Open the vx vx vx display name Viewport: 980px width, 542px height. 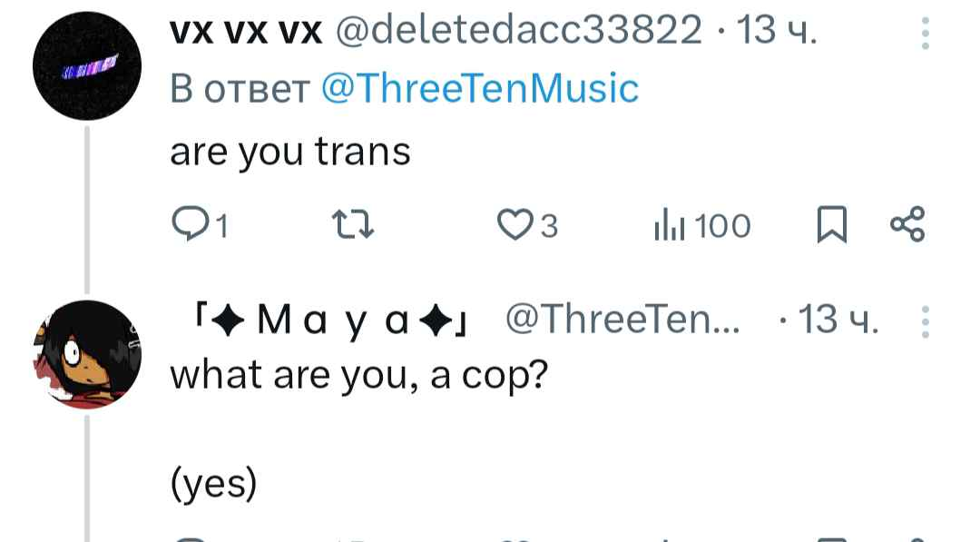click(x=245, y=33)
